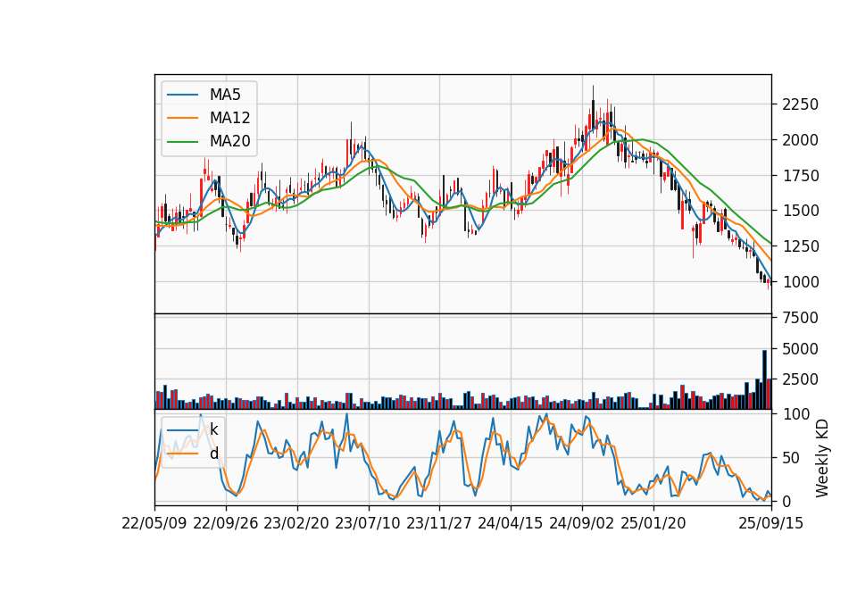This screenshot has height=616, width=857.
Task: Select the 50 tick on KD axis
Action: [792, 457]
